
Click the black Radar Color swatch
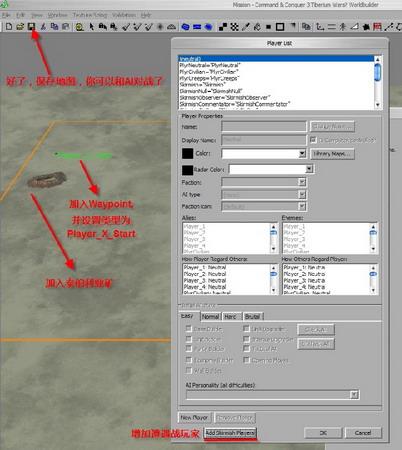click(x=188, y=170)
